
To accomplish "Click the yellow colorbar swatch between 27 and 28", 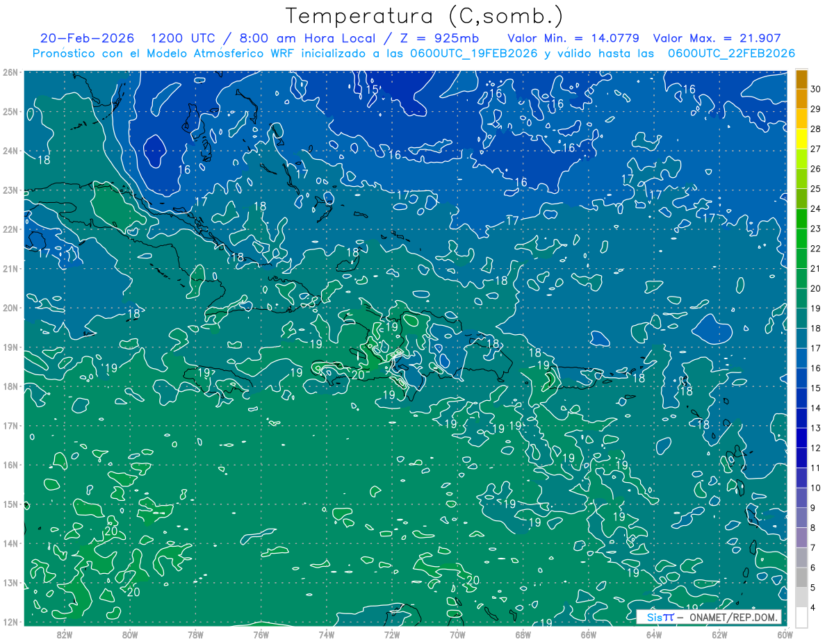I will pyautogui.click(x=802, y=138).
